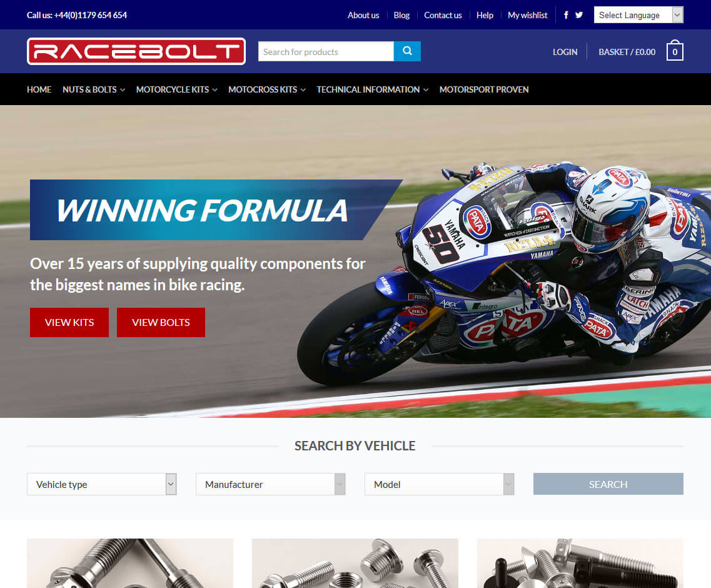Screen dimensions: 711x588
Task: Open the Login link
Action: coord(565,52)
